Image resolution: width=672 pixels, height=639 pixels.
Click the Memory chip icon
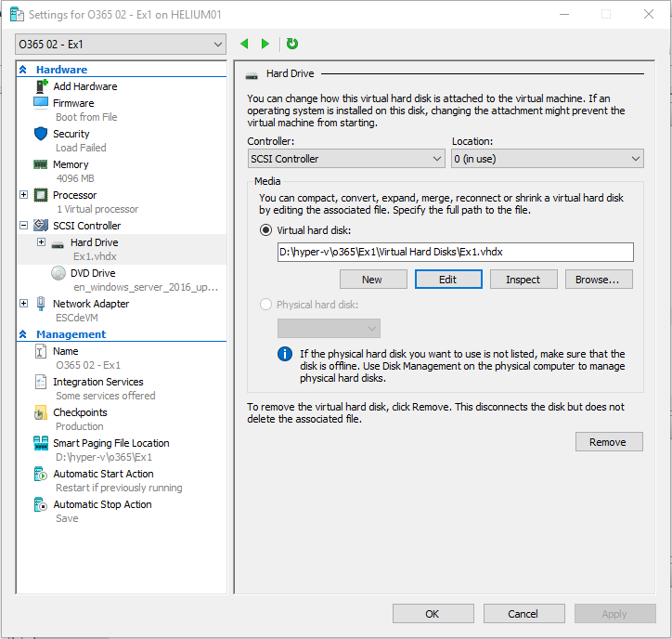tap(40, 164)
